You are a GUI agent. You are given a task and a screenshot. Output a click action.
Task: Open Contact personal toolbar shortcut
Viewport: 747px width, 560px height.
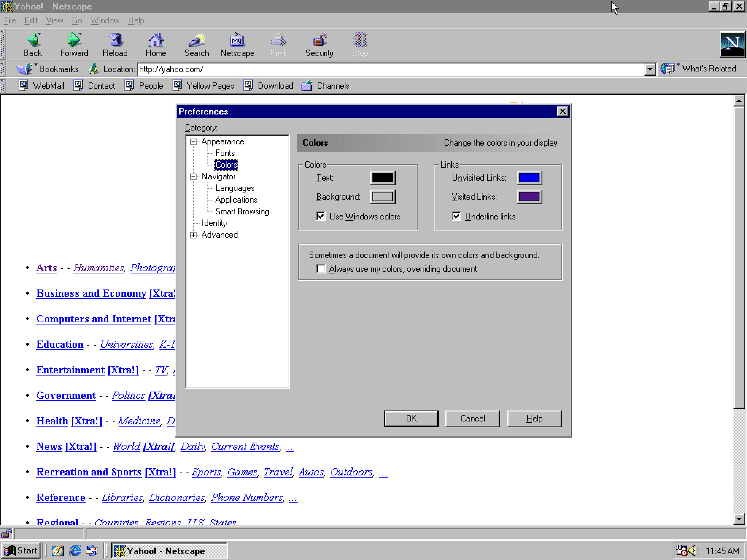coord(94,86)
